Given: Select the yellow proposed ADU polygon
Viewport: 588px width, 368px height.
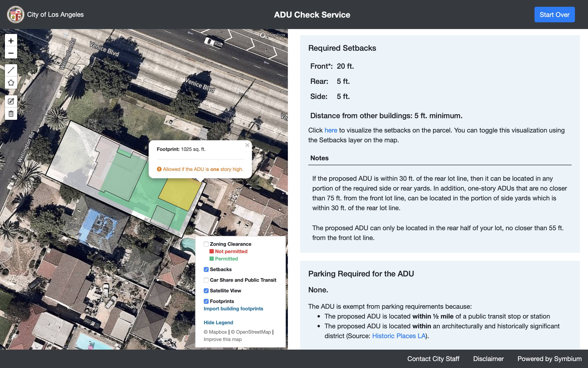Looking at the screenshot, I should [180, 194].
